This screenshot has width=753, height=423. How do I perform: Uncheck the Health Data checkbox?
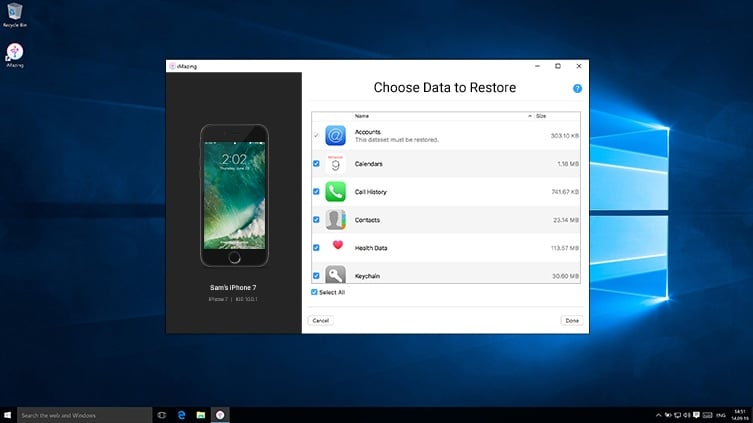click(316, 248)
